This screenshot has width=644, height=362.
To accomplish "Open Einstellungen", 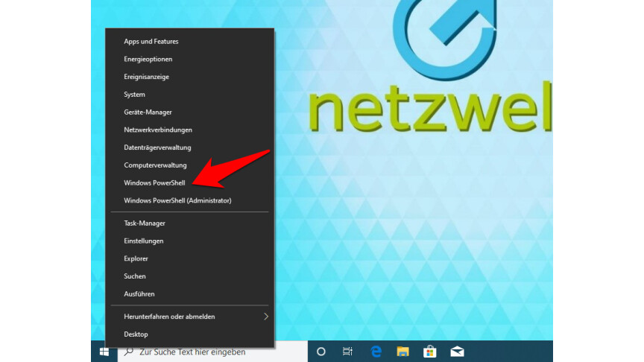I will click(x=190, y=241).
